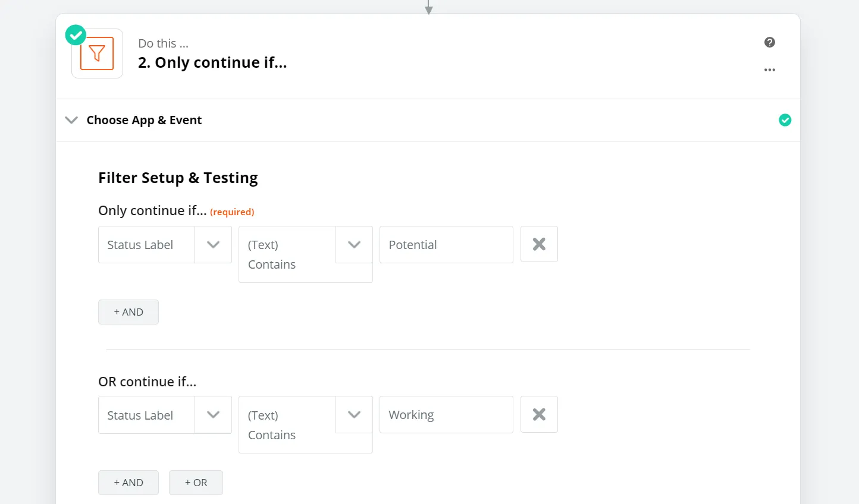The height and width of the screenshot is (504, 859).
Task: Click the step title '2. Only continue if...'
Action: 212,62
